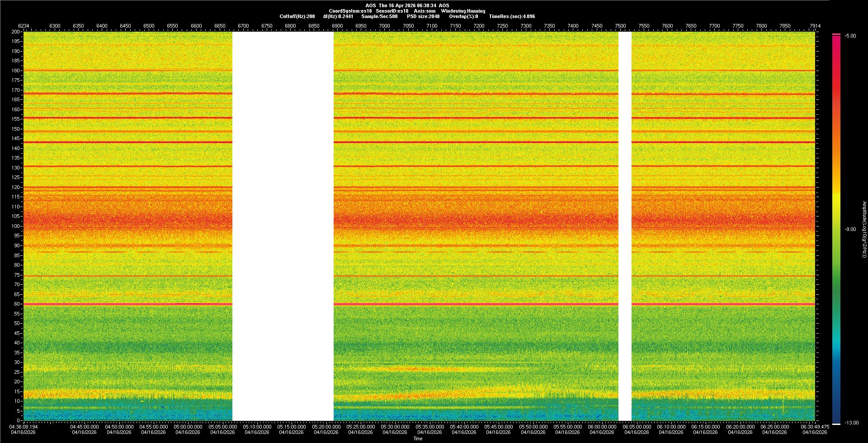Click the SensorID:es18 header text
This screenshot has height=443, width=868.
392,11
